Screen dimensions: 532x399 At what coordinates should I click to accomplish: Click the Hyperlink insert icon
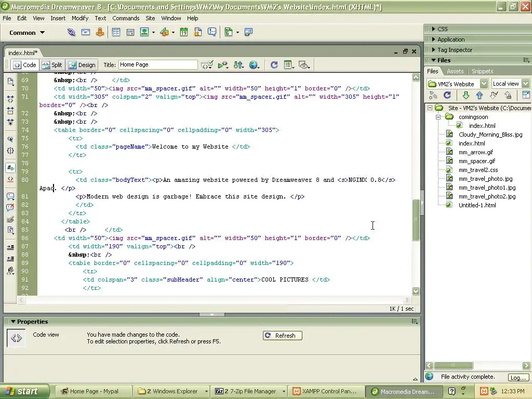click(x=71, y=32)
